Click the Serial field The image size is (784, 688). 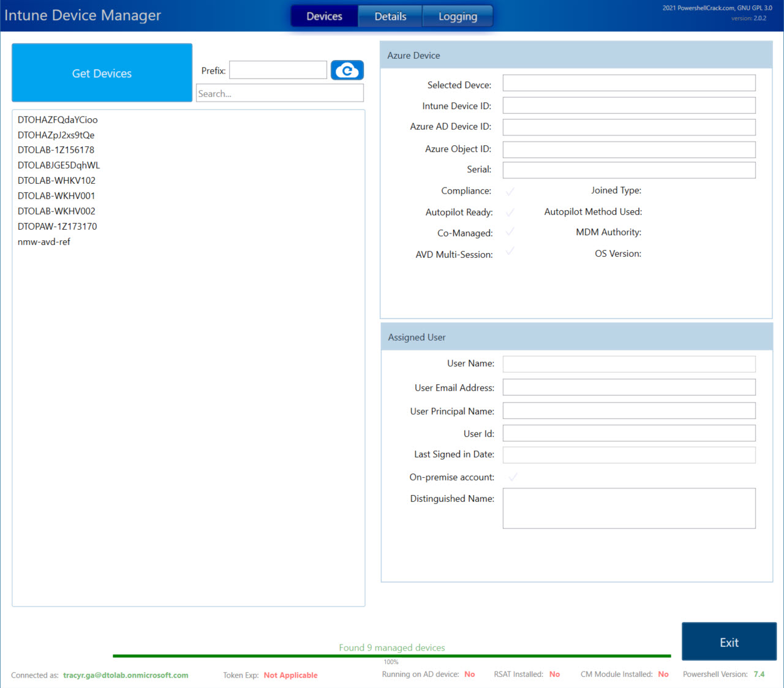[x=629, y=170]
